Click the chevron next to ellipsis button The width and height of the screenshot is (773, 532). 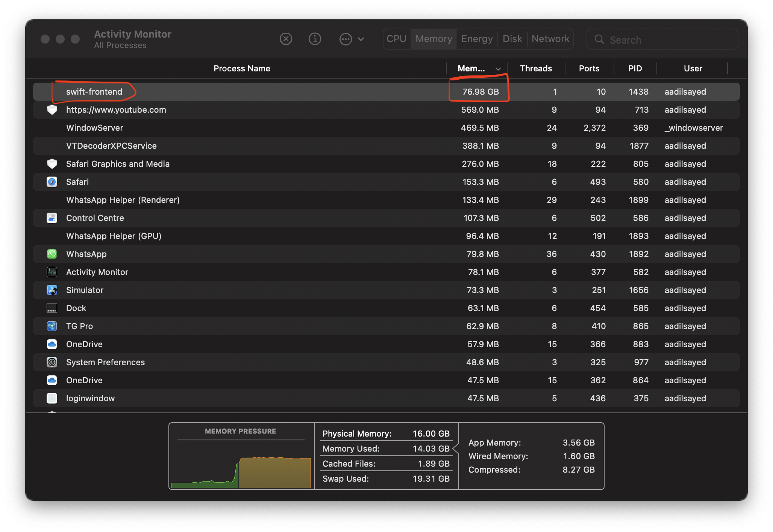tap(361, 39)
